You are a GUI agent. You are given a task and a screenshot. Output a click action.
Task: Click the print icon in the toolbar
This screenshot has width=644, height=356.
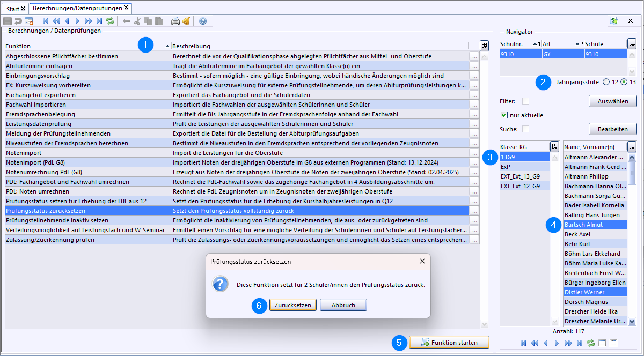pos(175,21)
